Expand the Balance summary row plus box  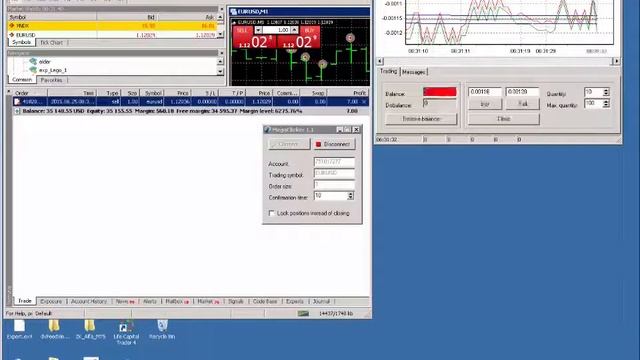pos(17,111)
